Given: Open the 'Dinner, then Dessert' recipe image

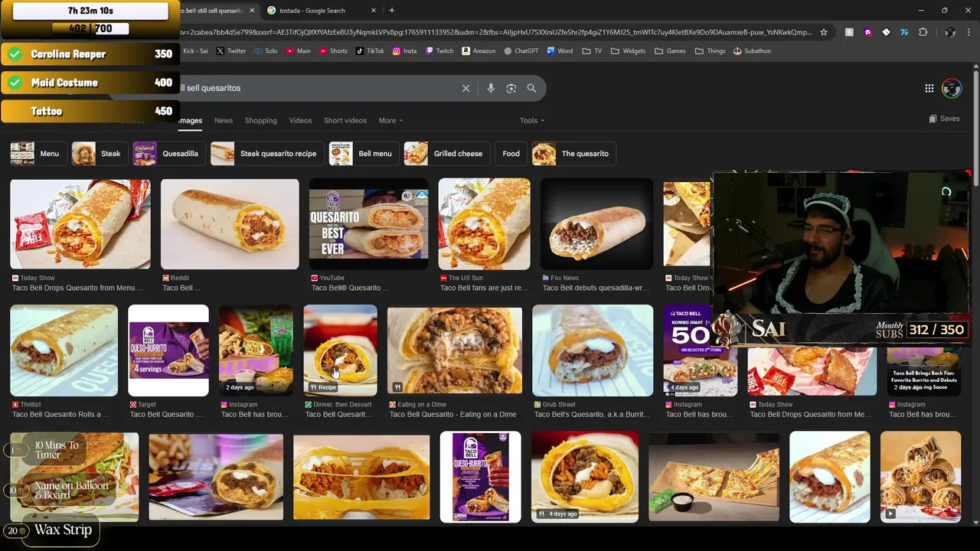Looking at the screenshot, I should coord(341,350).
